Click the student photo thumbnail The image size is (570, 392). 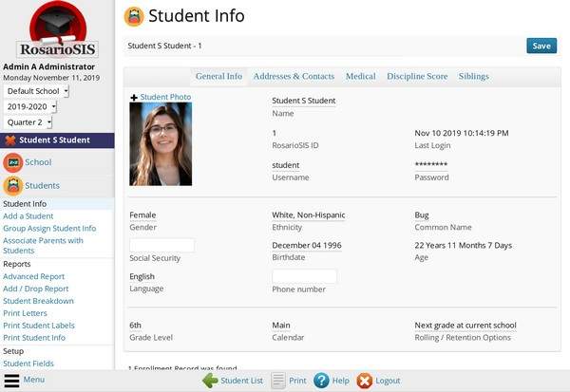pyautogui.click(x=161, y=144)
